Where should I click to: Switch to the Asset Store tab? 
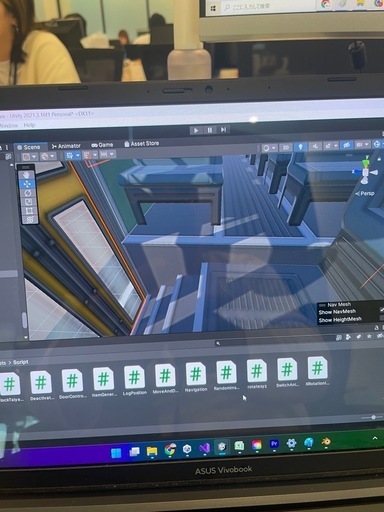[141, 144]
